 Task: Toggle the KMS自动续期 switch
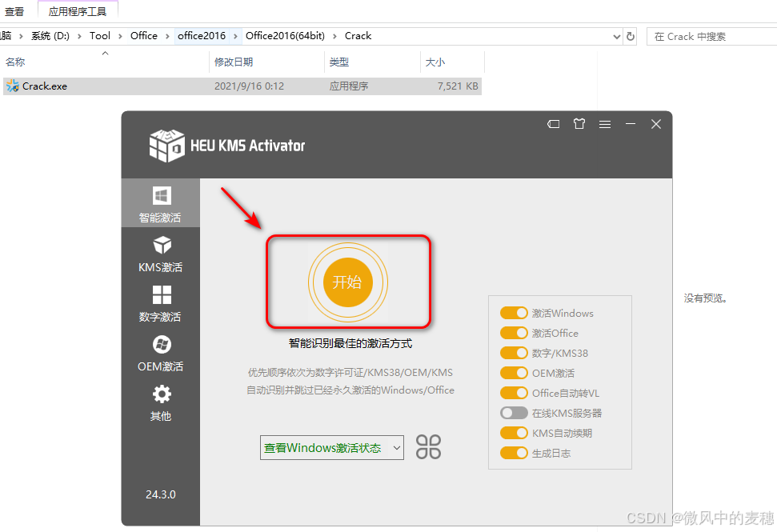coord(514,433)
